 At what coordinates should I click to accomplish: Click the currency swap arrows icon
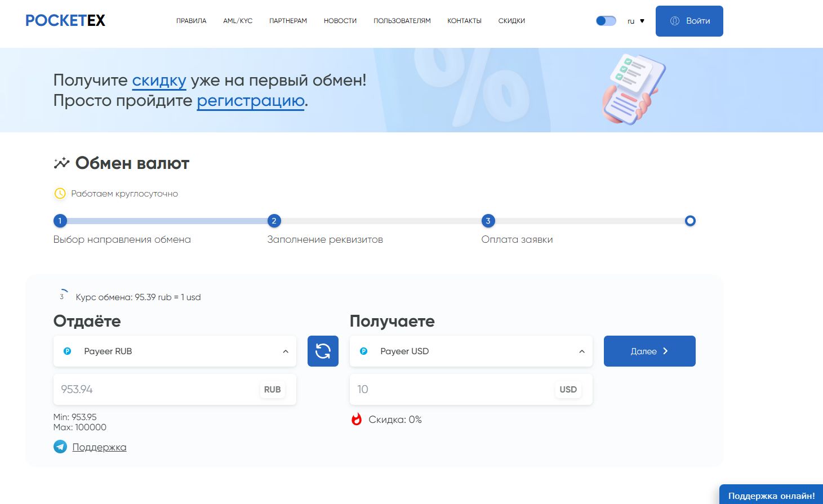tap(322, 351)
